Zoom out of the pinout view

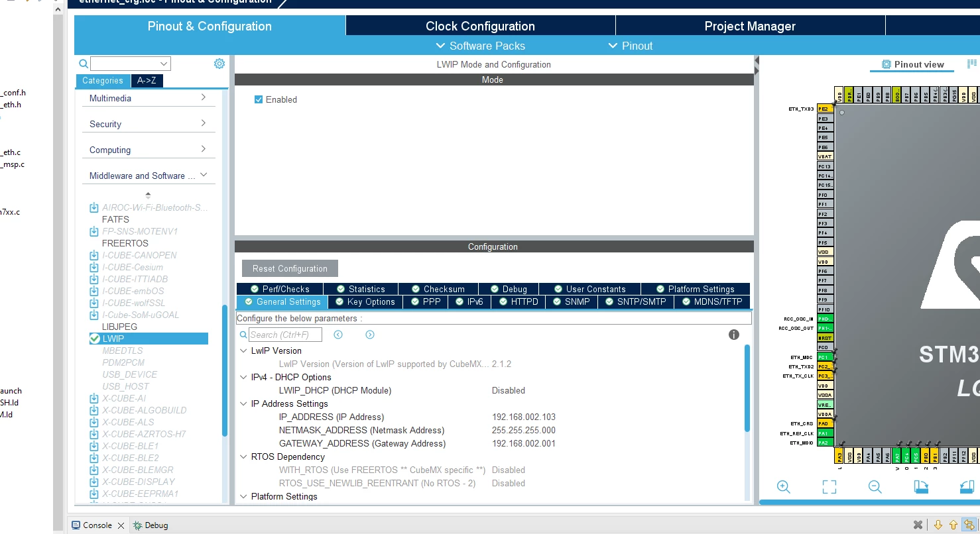coord(875,487)
